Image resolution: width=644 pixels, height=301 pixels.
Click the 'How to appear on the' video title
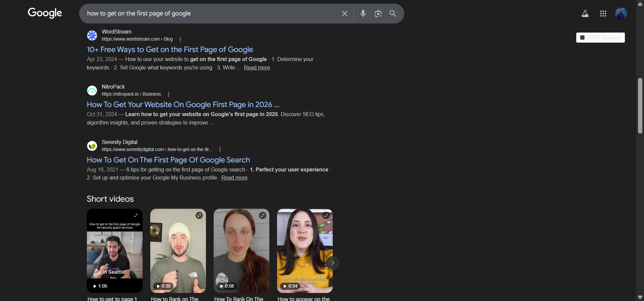coord(304,299)
